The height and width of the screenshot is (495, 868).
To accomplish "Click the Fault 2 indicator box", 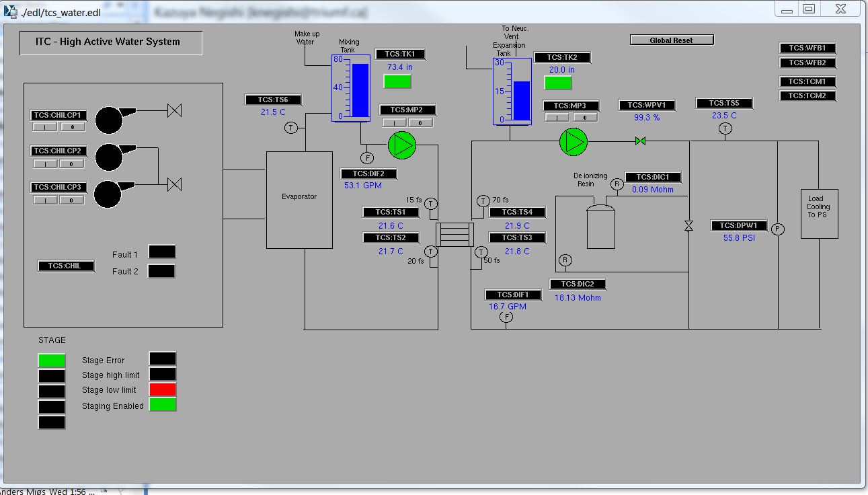I will click(x=161, y=271).
